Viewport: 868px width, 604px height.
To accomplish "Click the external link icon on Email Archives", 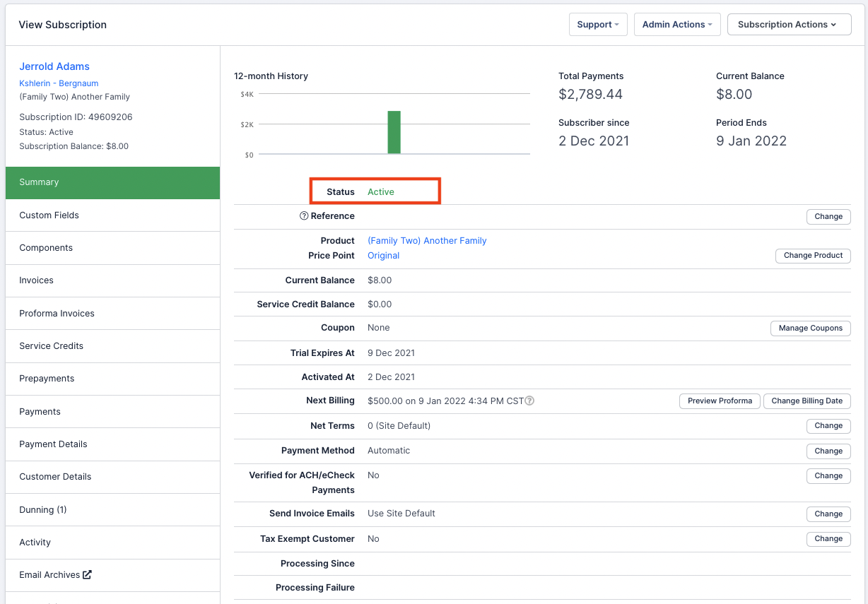I will [87, 574].
